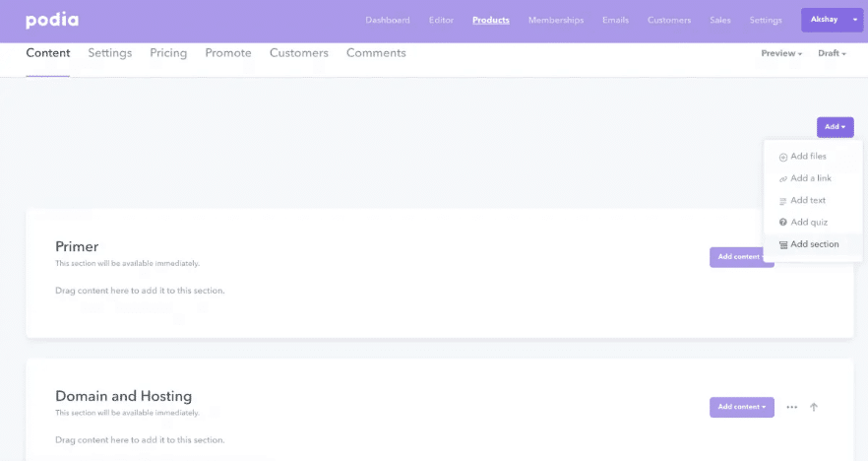Expand the Draft status dropdown
868x461 pixels.
(x=832, y=53)
